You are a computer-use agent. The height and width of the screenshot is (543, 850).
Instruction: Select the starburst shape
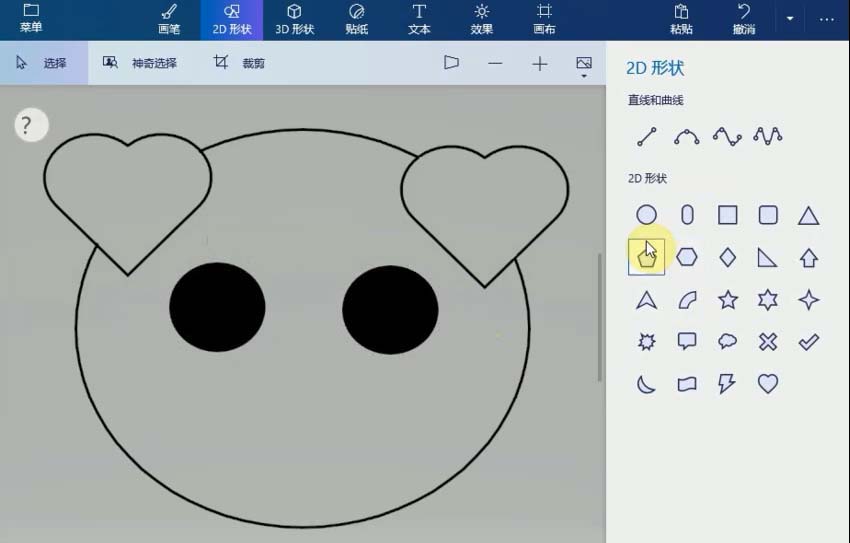point(646,341)
